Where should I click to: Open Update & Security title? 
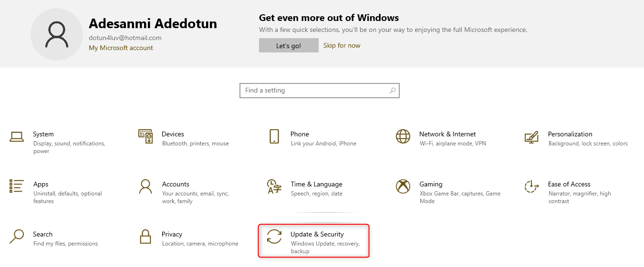pos(317,234)
